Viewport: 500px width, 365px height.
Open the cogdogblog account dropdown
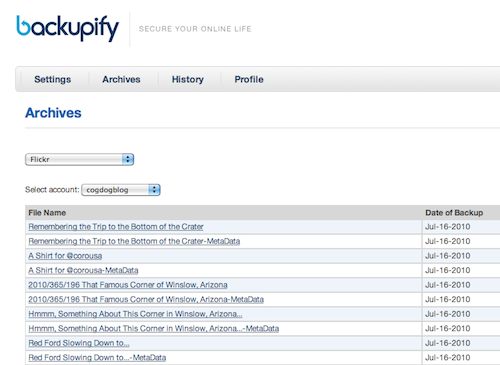pos(121,190)
